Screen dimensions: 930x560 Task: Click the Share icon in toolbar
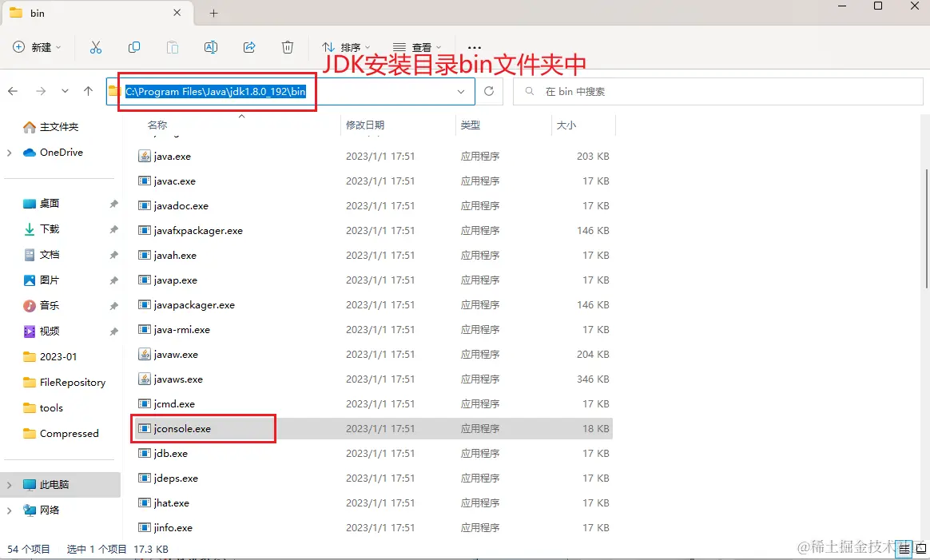point(249,47)
